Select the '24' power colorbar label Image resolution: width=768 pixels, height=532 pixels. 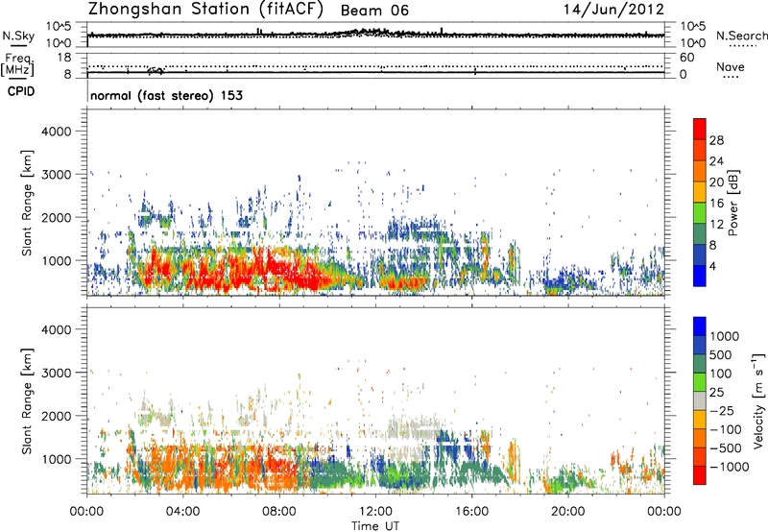(x=716, y=161)
